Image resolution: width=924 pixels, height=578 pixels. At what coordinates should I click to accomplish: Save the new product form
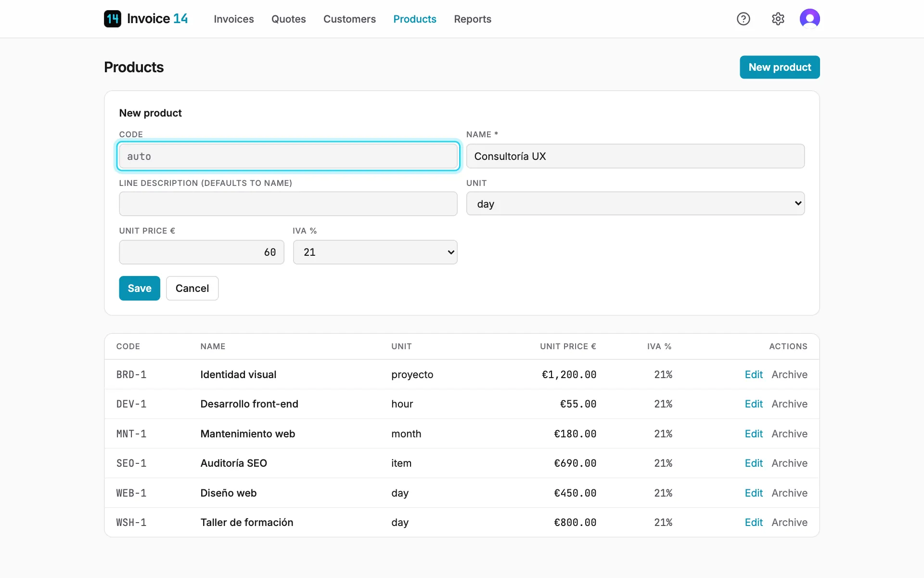click(x=140, y=288)
